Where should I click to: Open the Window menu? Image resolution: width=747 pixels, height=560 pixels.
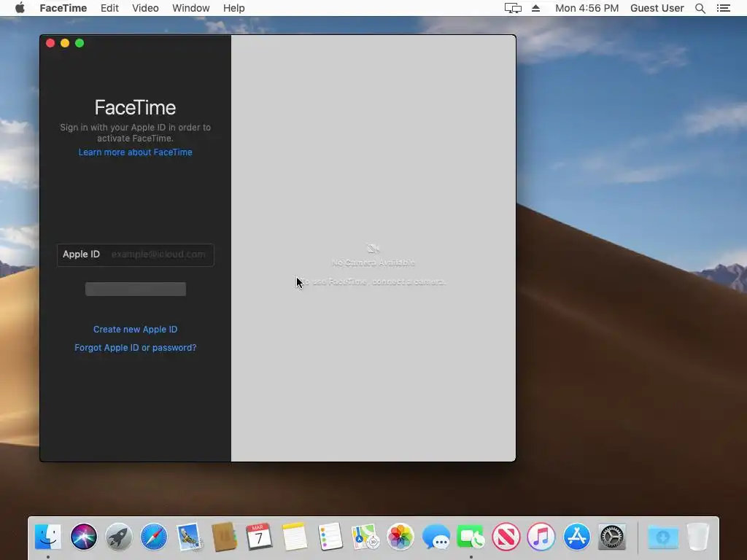(x=191, y=8)
